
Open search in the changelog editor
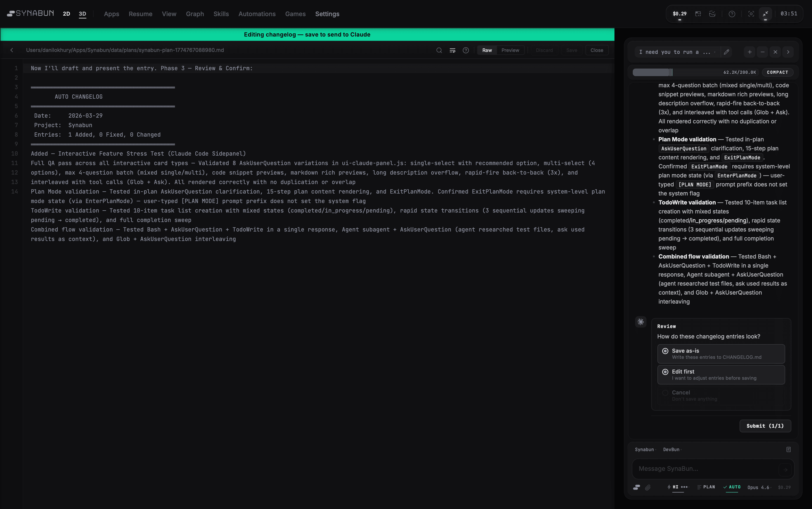(x=439, y=50)
